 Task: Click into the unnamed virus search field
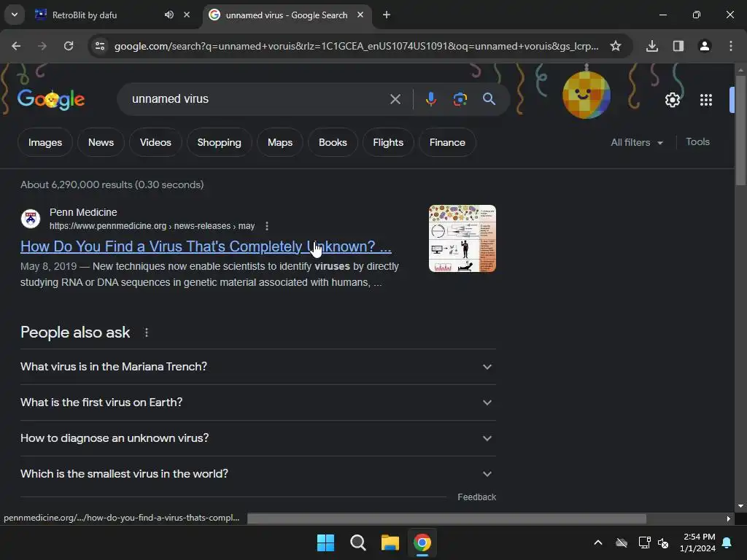coord(258,99)
